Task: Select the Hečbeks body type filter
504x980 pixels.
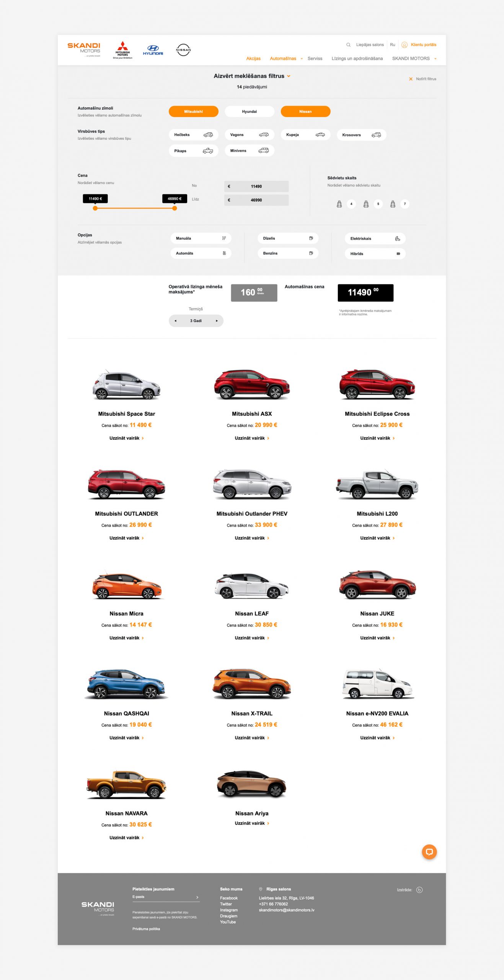Action: click(194, 135)
